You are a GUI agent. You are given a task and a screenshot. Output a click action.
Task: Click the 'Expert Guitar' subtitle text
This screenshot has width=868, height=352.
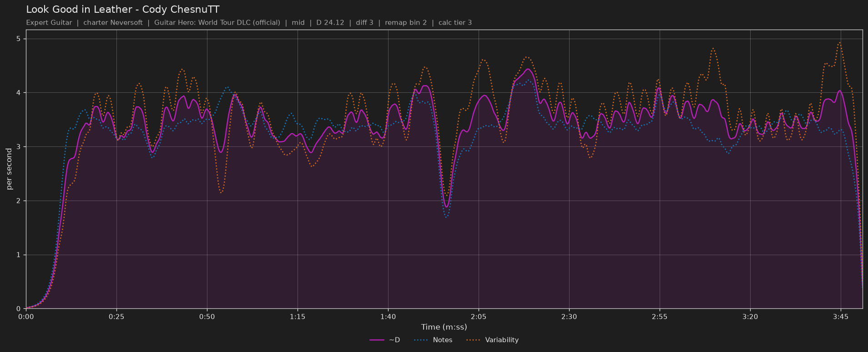tap(49, 22)
